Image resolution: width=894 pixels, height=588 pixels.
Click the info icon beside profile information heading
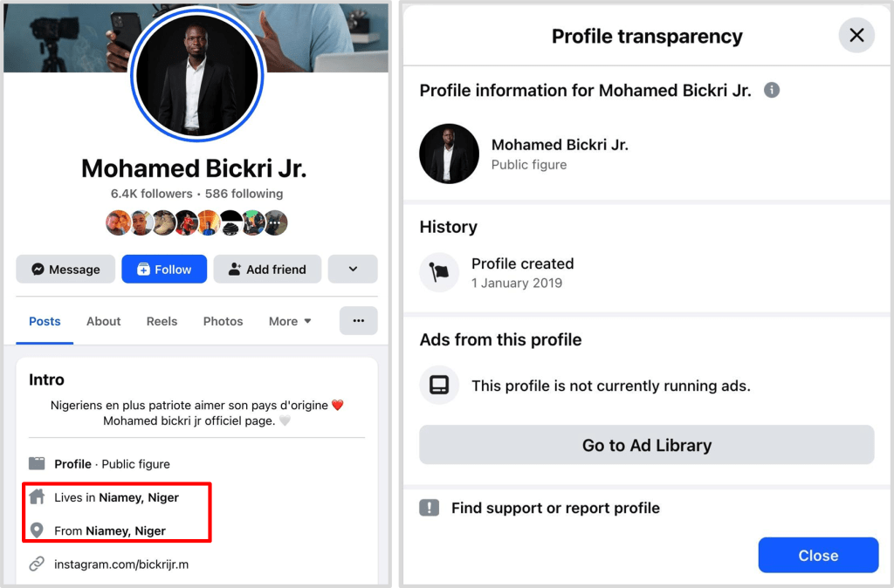[x=772, y=90]
